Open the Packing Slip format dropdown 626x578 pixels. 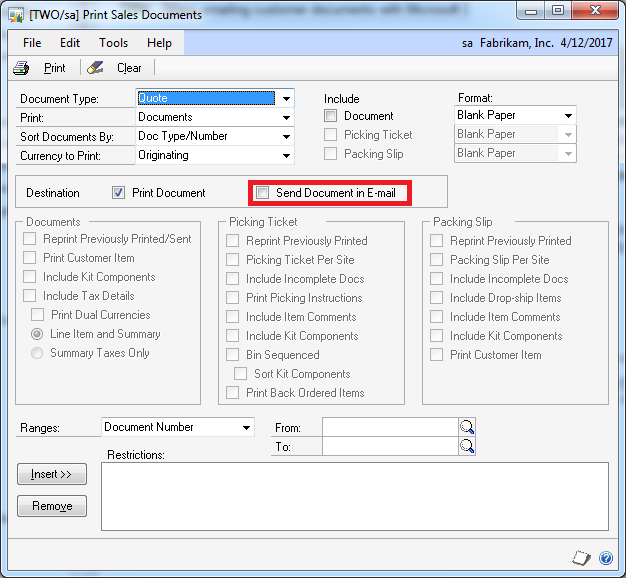coord(568,154)
